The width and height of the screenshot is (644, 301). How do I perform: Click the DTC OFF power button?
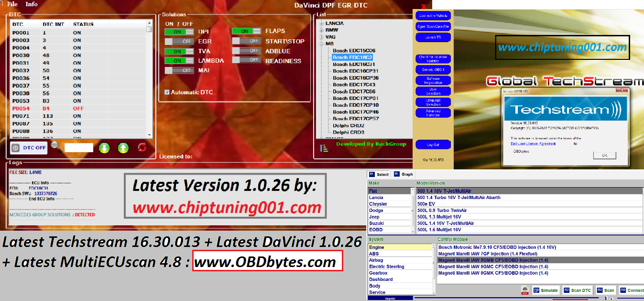tap(29, 147)
